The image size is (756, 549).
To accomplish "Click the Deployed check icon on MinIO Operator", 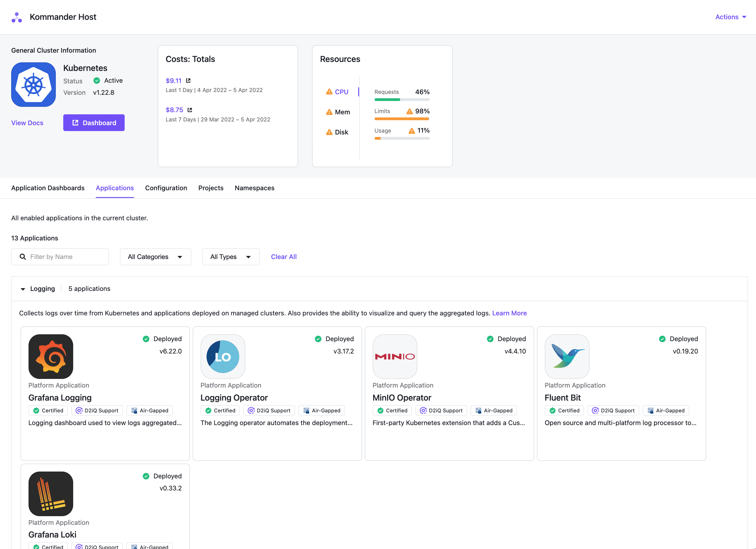I will point(490,339).
